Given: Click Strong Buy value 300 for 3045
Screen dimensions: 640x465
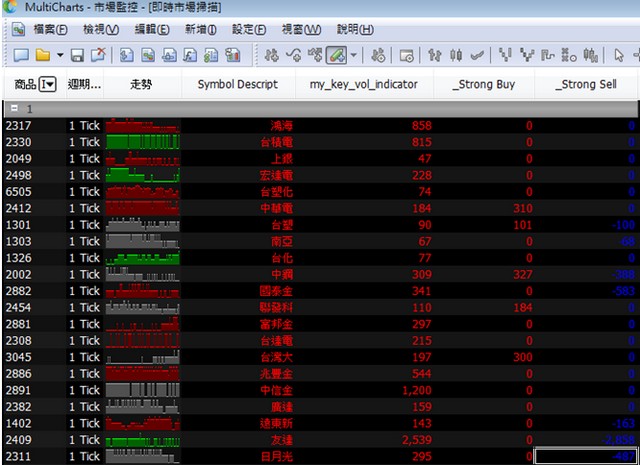Looking at the screenshot, I should click(523, 357).
